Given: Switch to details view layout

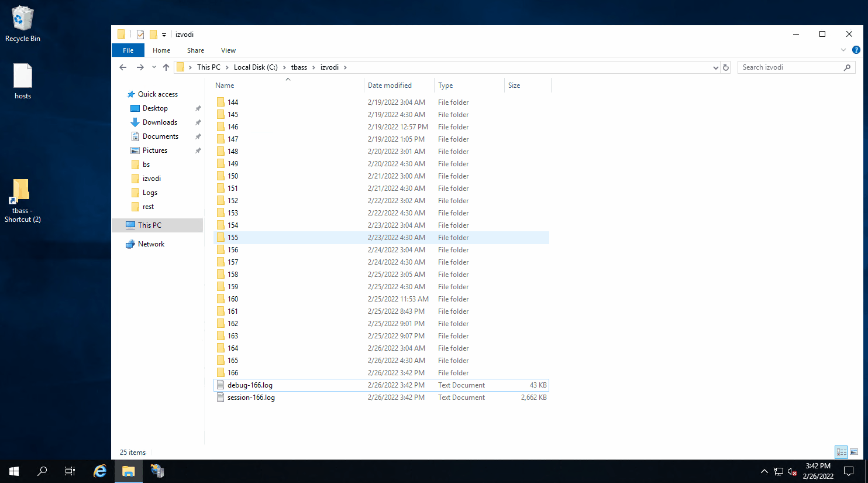Looking at the screenshot, I should [841, 452].
